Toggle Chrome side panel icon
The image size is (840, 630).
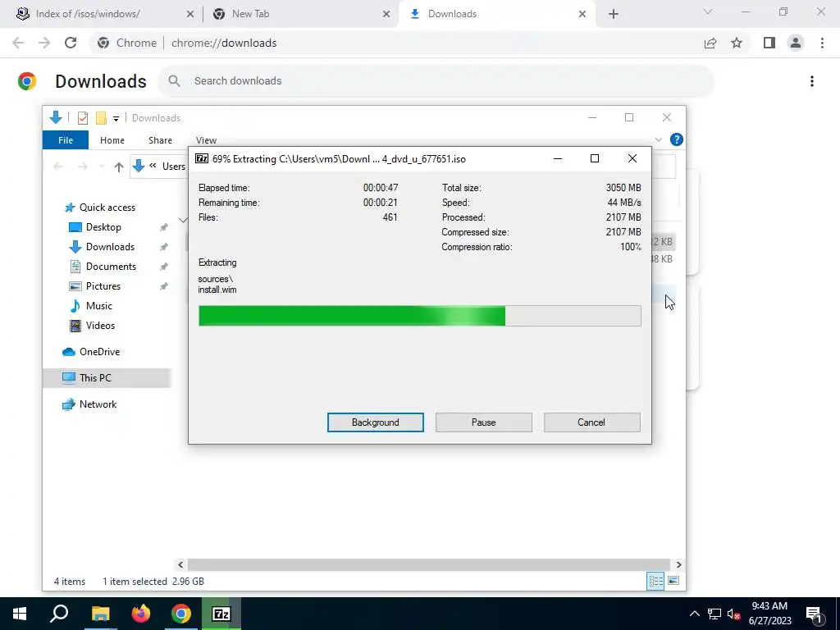[x=769, y=43]
